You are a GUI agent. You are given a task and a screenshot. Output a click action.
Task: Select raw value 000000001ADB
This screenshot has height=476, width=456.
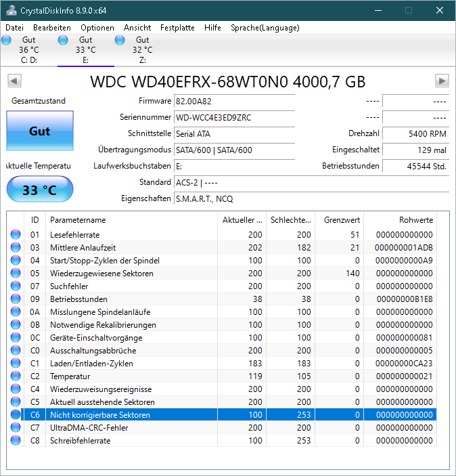pyautogui.click(x=404, y=248)
